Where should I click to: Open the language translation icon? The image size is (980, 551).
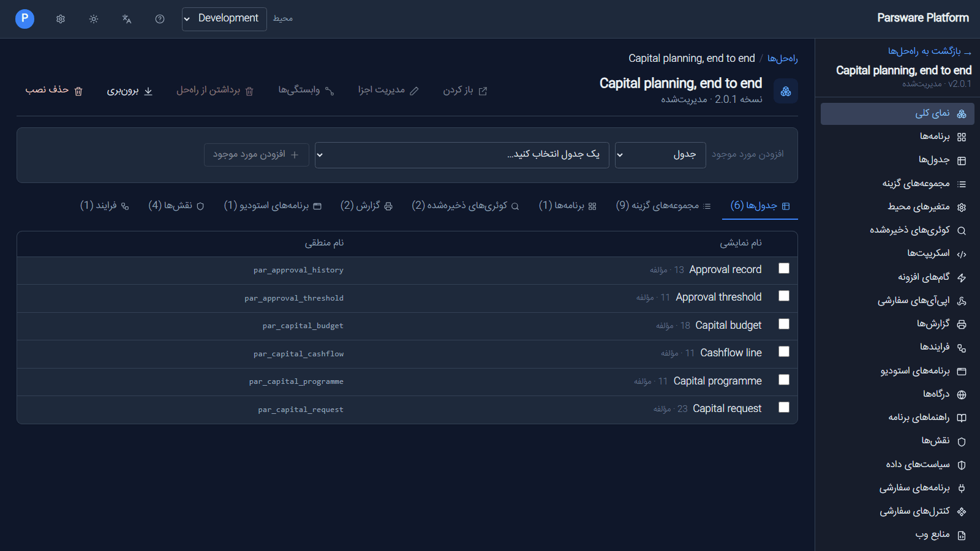[x=127, y=19]
